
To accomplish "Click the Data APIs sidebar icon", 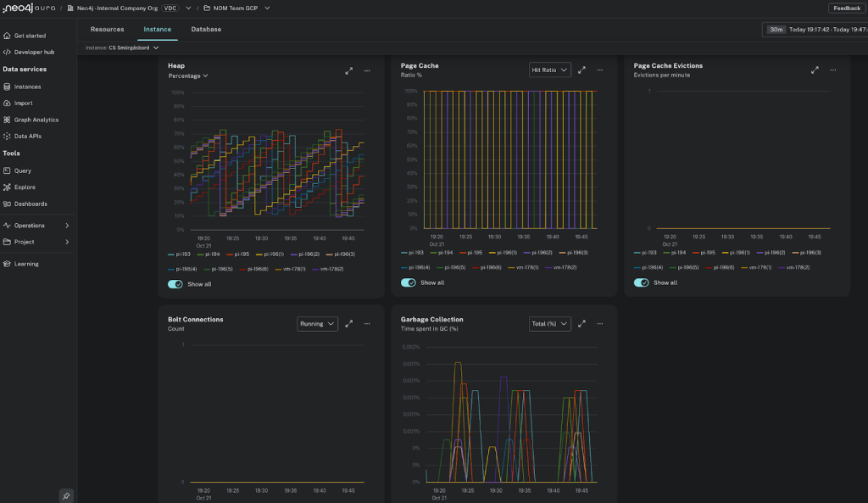I will pyautogui.click(x=28, y=136).
